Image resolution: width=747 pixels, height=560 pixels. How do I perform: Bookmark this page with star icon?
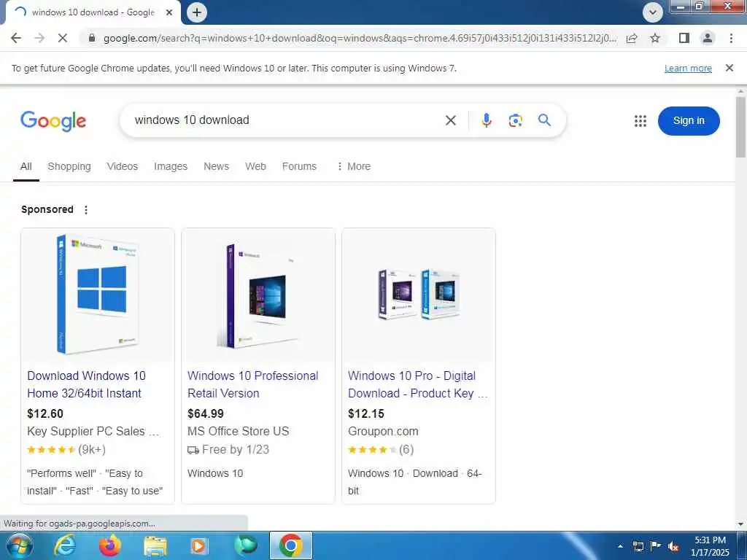tap(656, 38)
